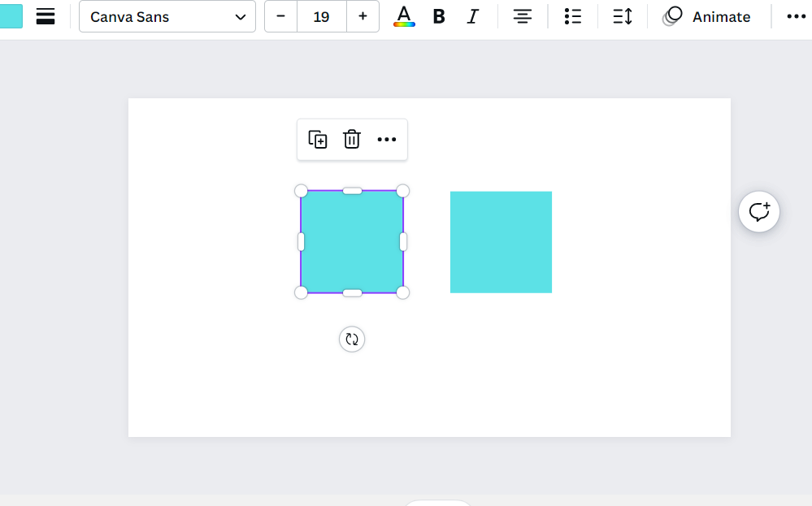The image size is (812, 506).
Task: Toggle bulleted list formatting
Action: tap(573, 17)
